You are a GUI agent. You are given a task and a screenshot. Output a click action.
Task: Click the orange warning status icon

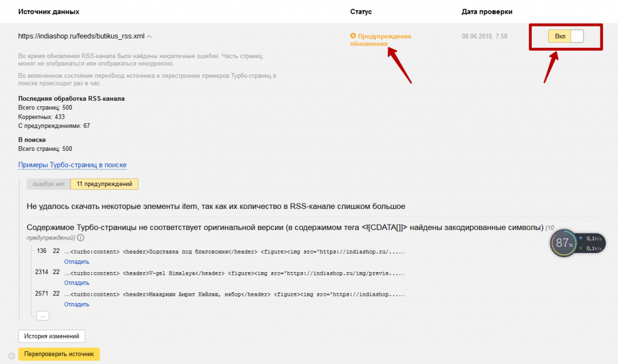click(x=353, y=36)
